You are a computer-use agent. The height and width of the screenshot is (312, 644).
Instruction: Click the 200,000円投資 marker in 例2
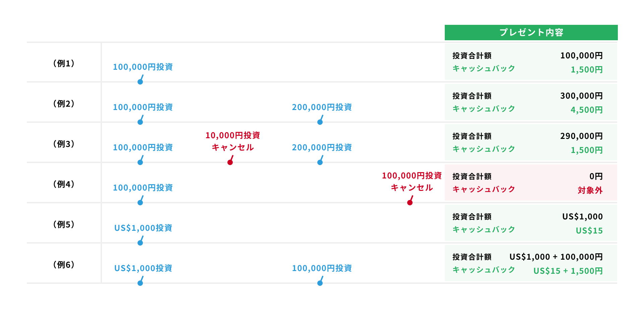(x=320, y=122)
